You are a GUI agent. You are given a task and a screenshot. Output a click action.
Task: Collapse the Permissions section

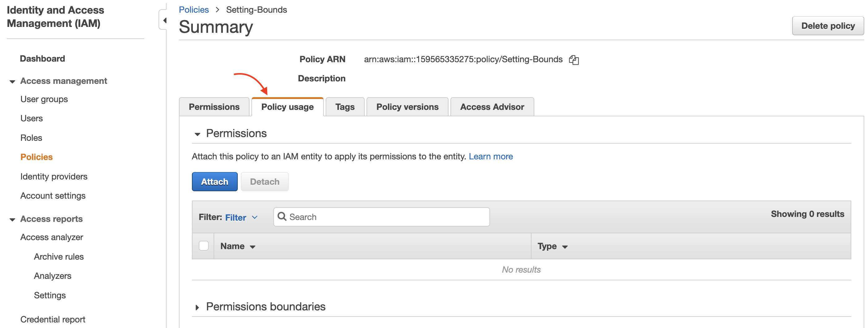197,134
